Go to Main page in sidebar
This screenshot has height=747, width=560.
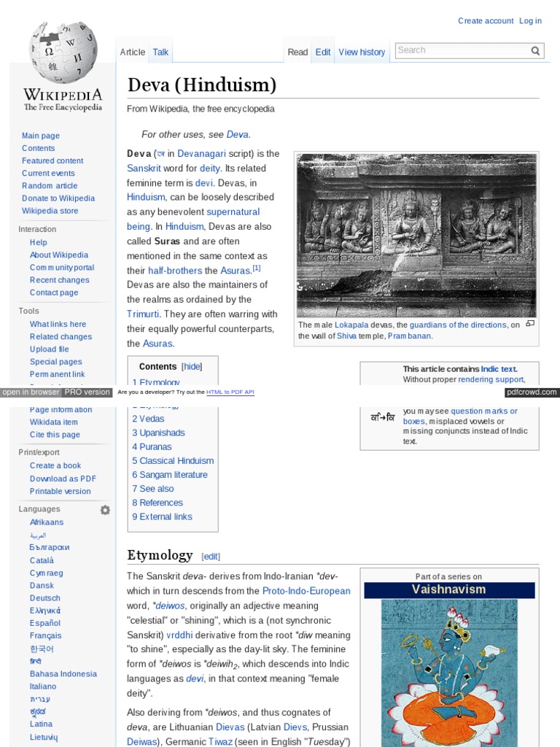(x=41, y=135)
